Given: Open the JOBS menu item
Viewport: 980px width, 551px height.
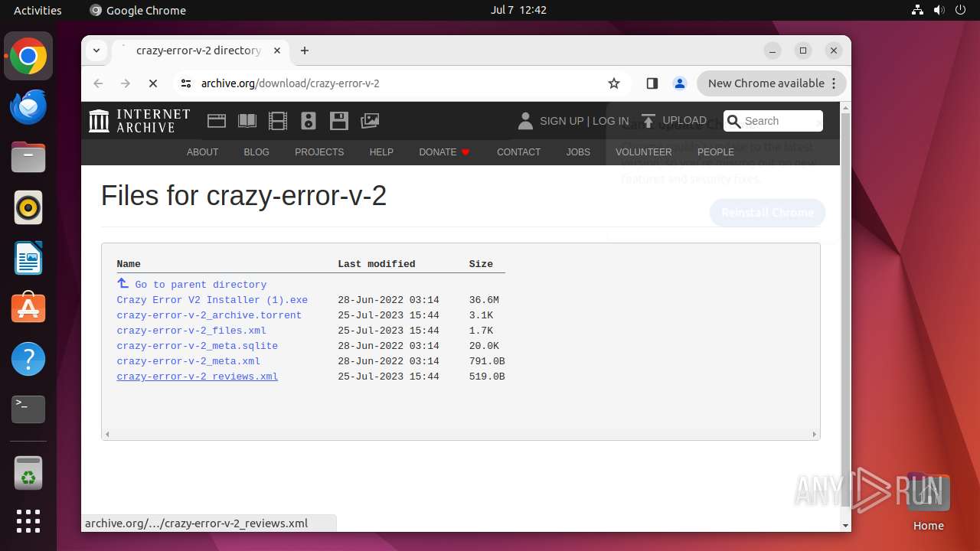Looking at the screenshot, I should click(578, 152).
